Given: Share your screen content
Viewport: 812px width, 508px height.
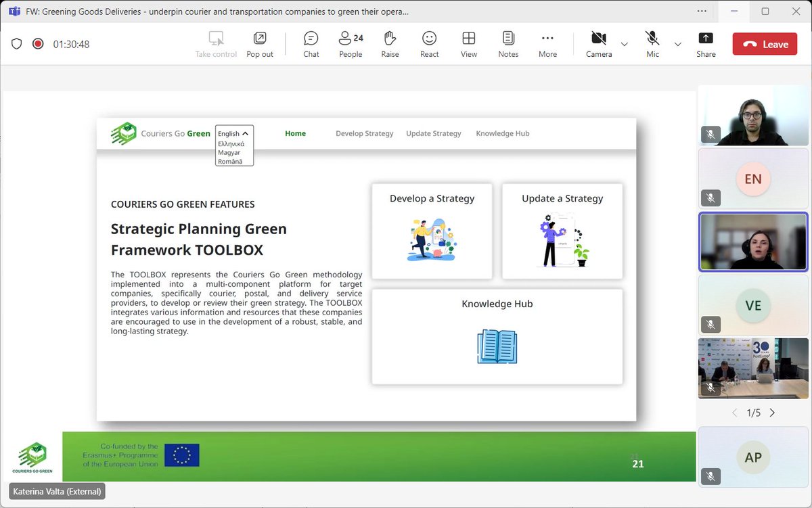Looking at the screenshot, I should (x=706, y=45).
